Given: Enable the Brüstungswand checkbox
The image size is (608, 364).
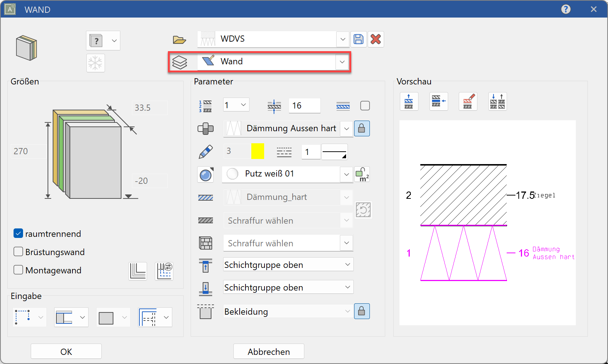Looking at the screenshot, I should [18, 251].
